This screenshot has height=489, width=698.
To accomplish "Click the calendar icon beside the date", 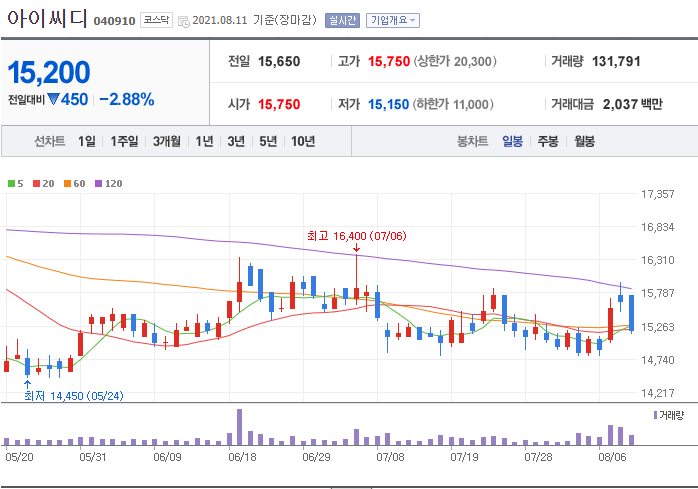I will point(183,21).
